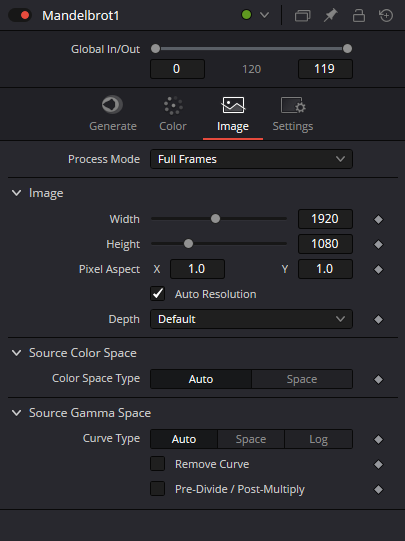Add keyframe for Remove Curve
405x541 pixels.
click(378, 465)
